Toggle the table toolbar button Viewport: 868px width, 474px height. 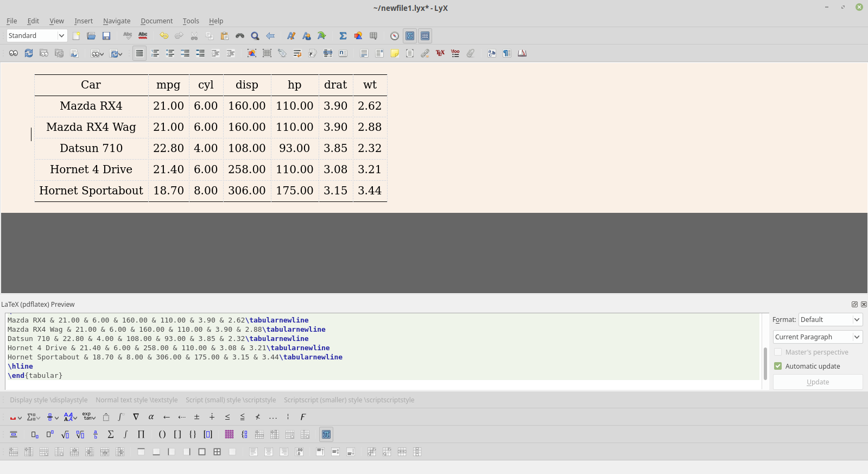coord(425,36)
